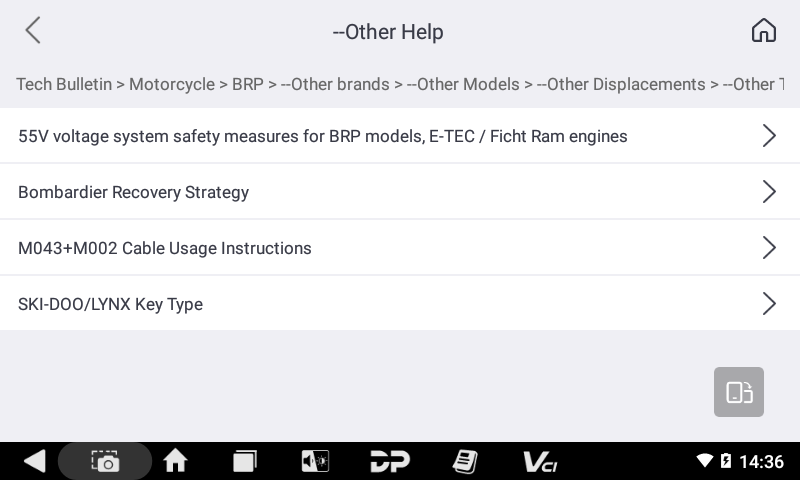Open recent apps in navigation bar
This screenshot has height=480, width=800.
click(245, 461)
